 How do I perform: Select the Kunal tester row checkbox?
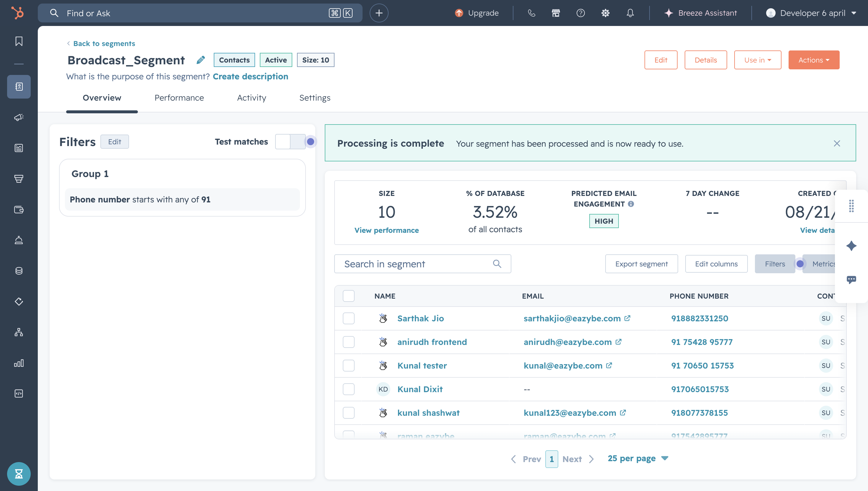[348, 366]
